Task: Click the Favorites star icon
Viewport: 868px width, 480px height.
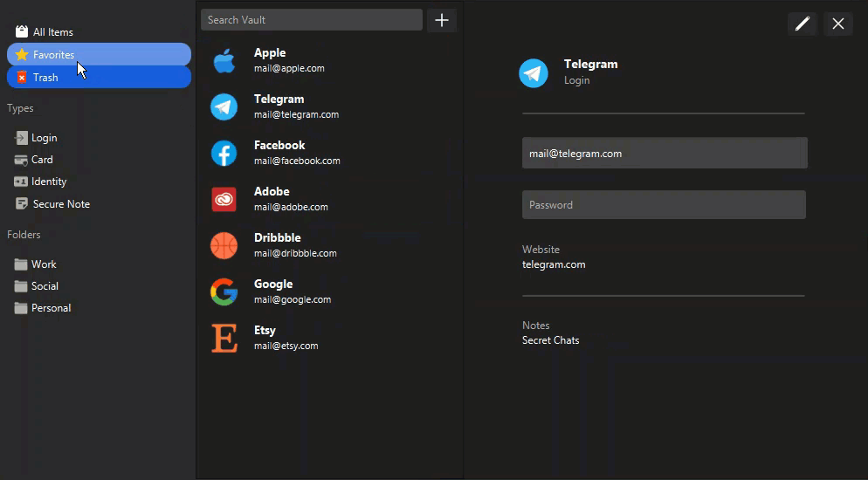Action: (22, 54)
